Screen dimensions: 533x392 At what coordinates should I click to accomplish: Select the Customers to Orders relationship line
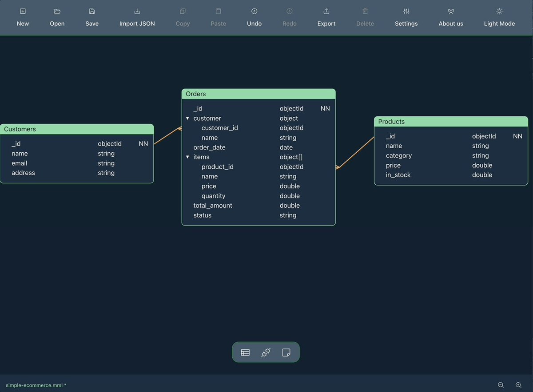[x=168, y=136]
